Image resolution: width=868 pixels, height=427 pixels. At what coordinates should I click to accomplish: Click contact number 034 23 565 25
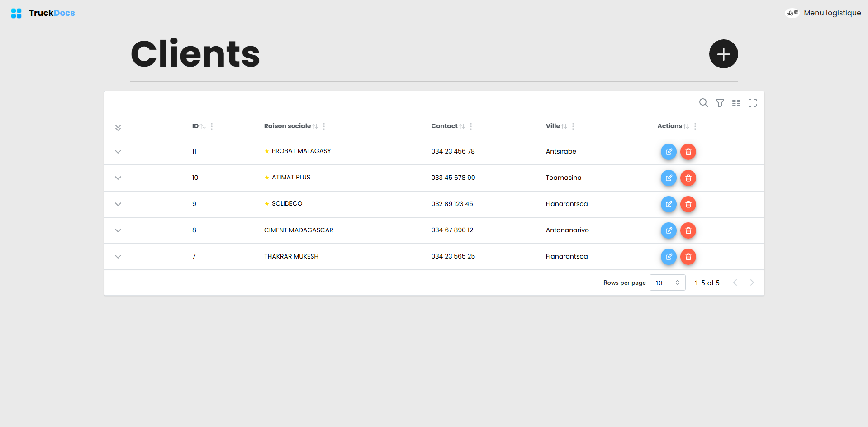pos(453,256)
